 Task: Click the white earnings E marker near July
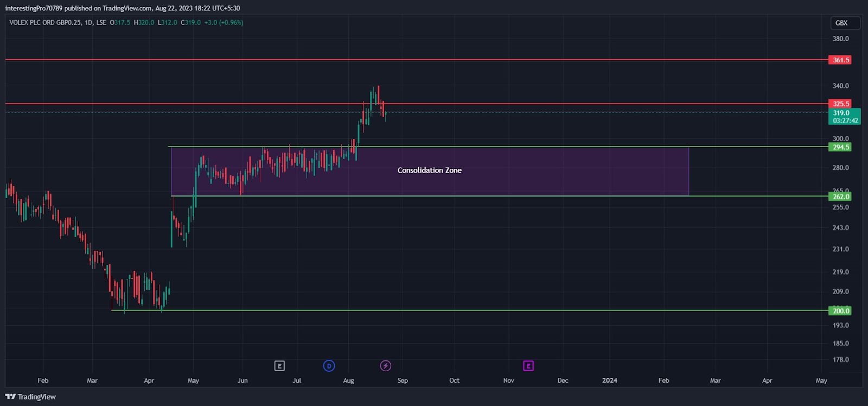(279, 366)
